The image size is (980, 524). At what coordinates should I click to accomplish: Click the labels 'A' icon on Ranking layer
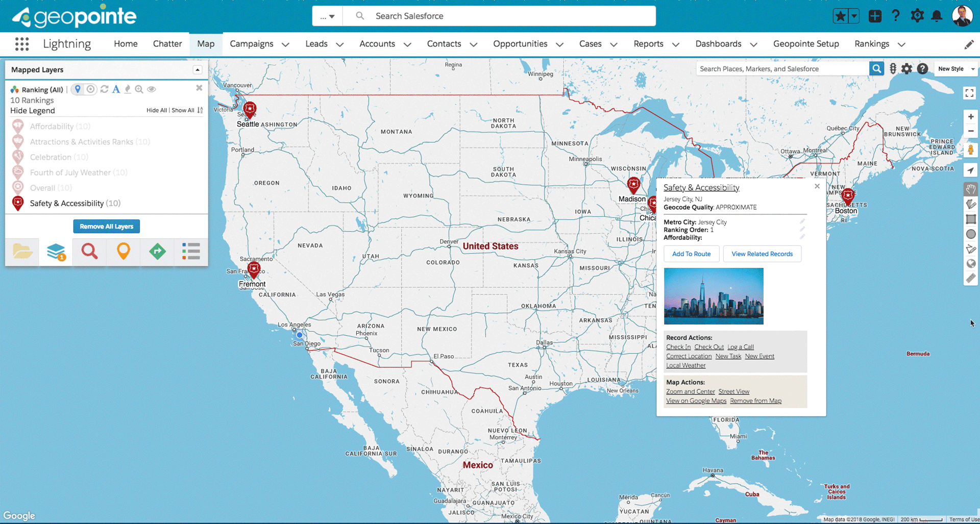pos(116,89)
